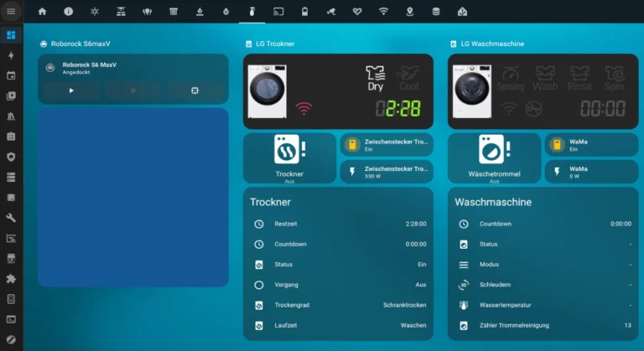The height and width of the screenshot is (351, 644).
Task: Open the logbook chart sidebar item
Action: (x=11, y=238)
